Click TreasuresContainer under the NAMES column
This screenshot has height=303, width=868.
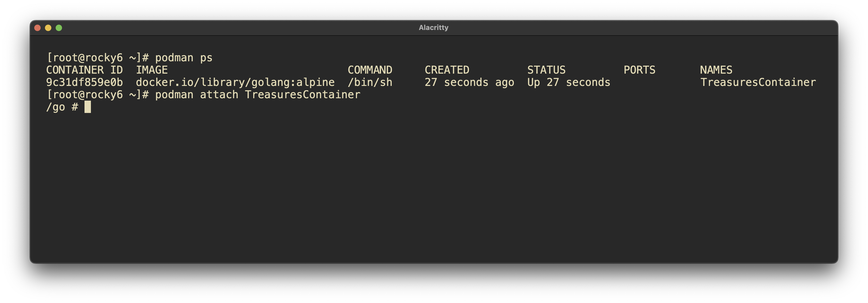coord(758,82)
